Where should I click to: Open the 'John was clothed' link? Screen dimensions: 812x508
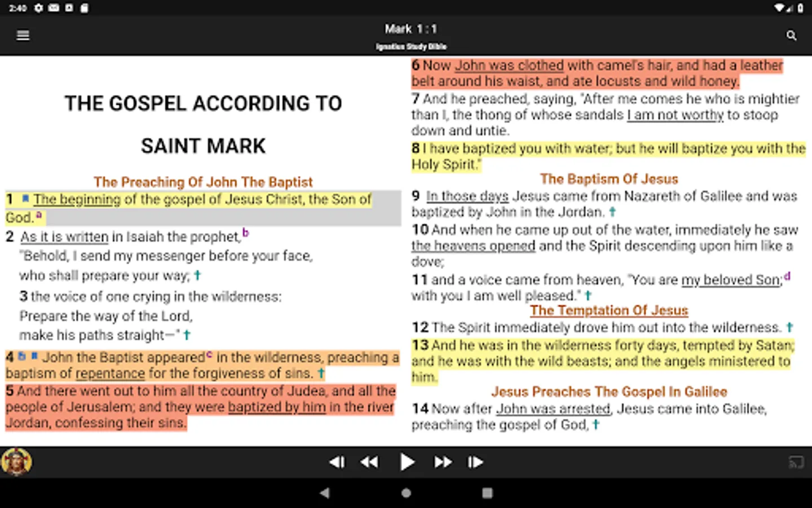[x=509, y=65]
